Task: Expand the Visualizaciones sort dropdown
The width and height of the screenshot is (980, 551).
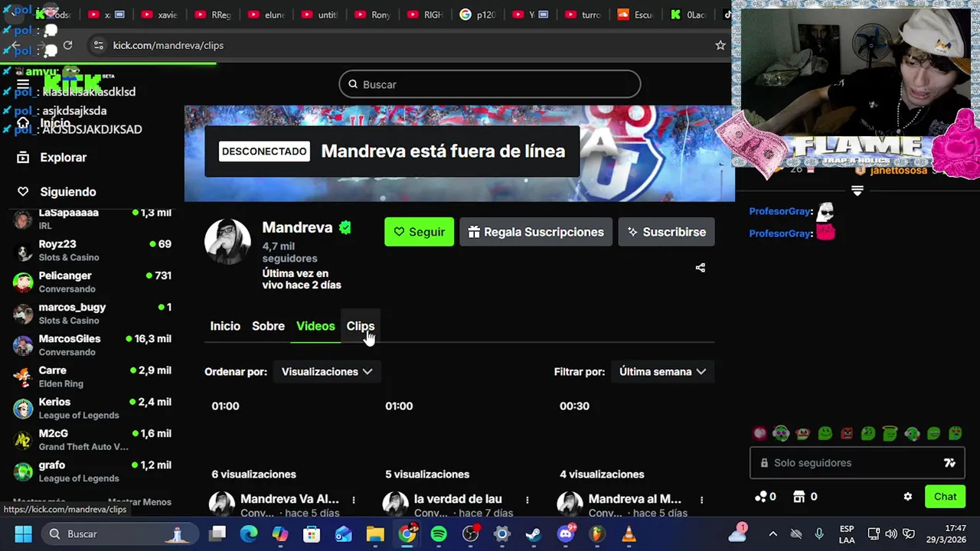Action: (x=327, y=372)
